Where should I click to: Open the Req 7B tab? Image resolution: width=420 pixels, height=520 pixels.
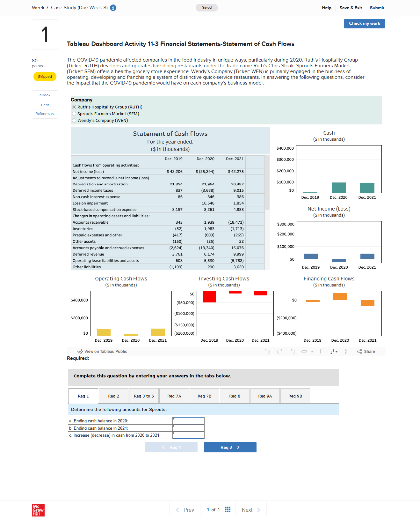click(x=205, y=396)
